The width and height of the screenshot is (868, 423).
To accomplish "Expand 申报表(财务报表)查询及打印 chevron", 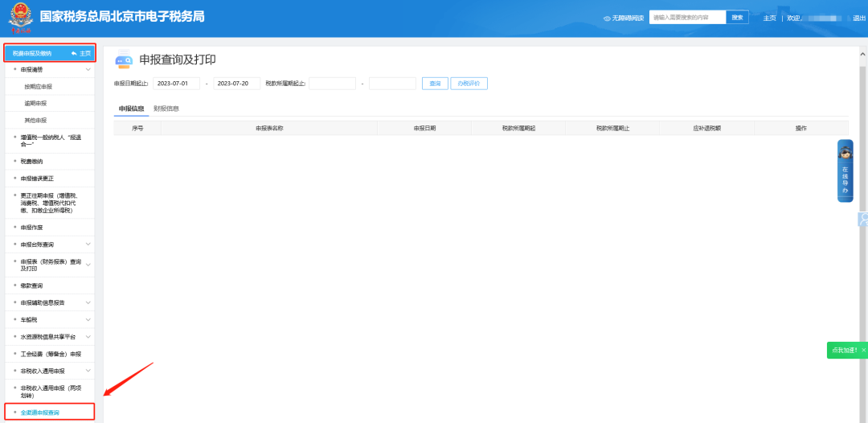I will pyautogui.click(x=88, y=265).
